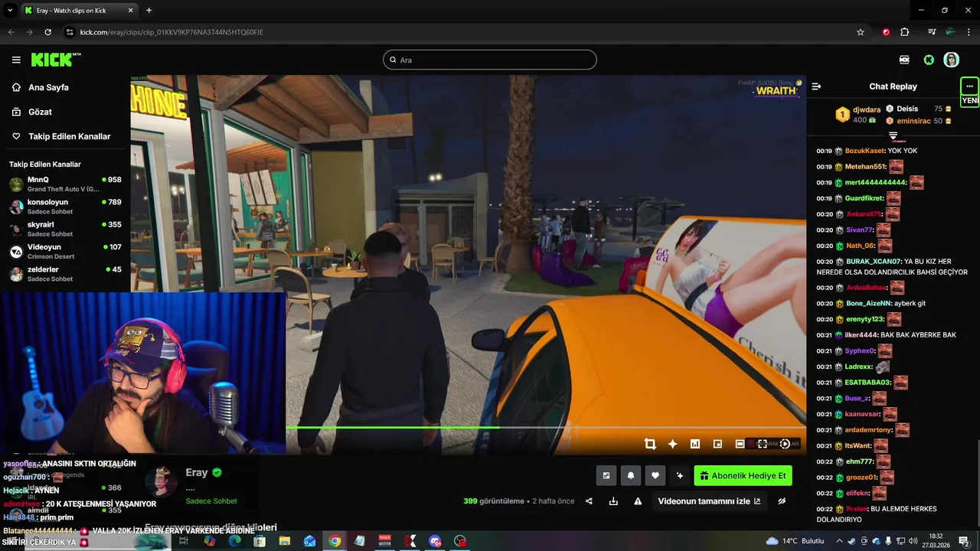
Task: Click Videonun tamamını izle
Action: point(709,501)
